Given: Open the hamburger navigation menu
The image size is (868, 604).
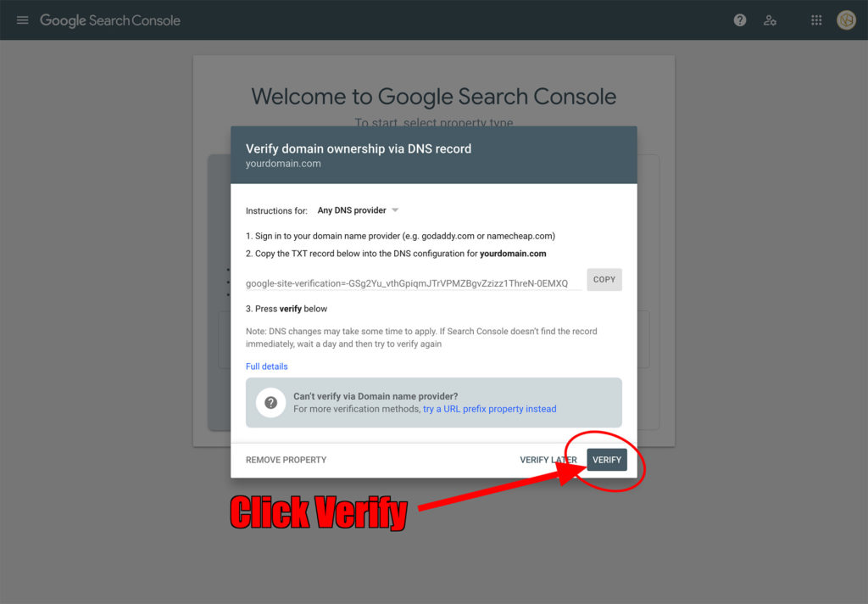Looking at the screenshot, I should point(22,20).
